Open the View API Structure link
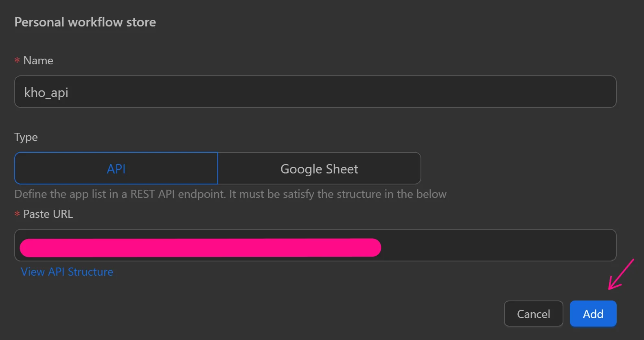The height and width of the screenshot is (340, 644). [67, 272]
